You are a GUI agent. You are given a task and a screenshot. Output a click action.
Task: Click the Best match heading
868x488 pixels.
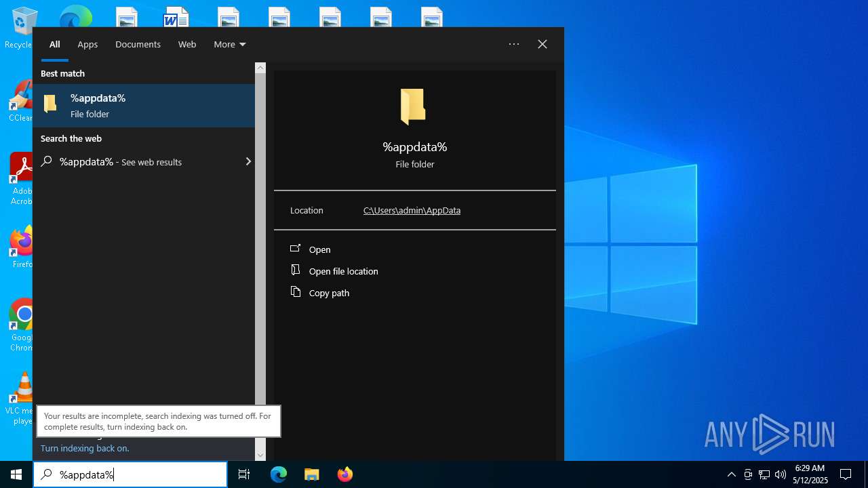pyautogui.click(x=62, y=73)
